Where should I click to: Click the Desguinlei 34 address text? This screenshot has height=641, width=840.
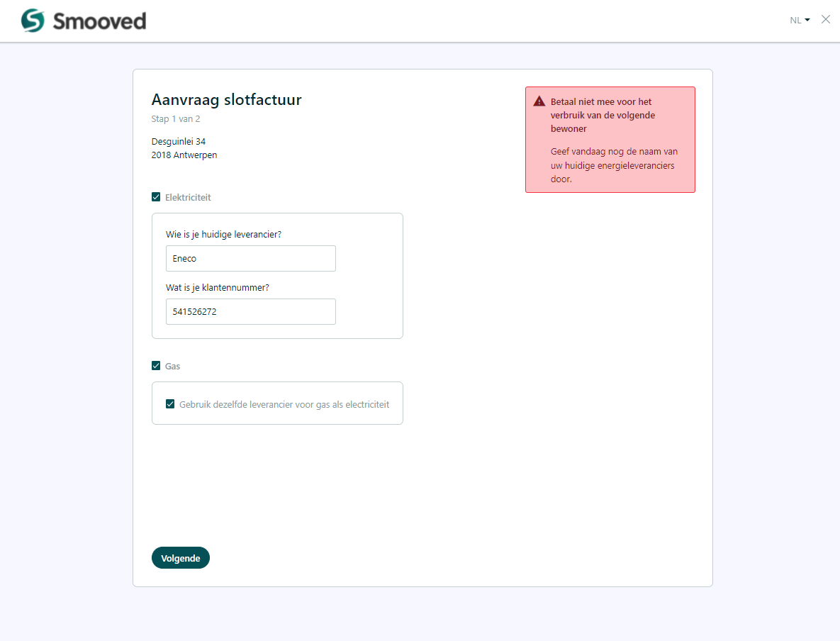(179, 142)
